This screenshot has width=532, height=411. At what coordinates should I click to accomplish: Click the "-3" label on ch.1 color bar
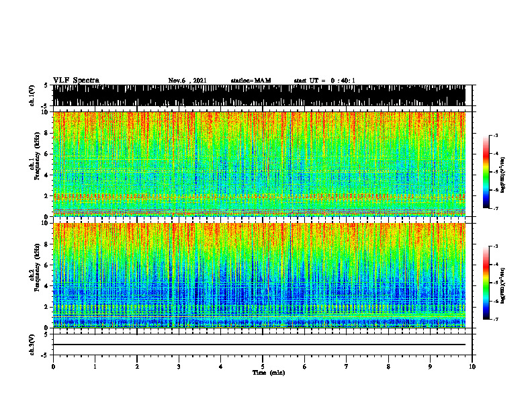pyautogui.click(x=496, y=135)
